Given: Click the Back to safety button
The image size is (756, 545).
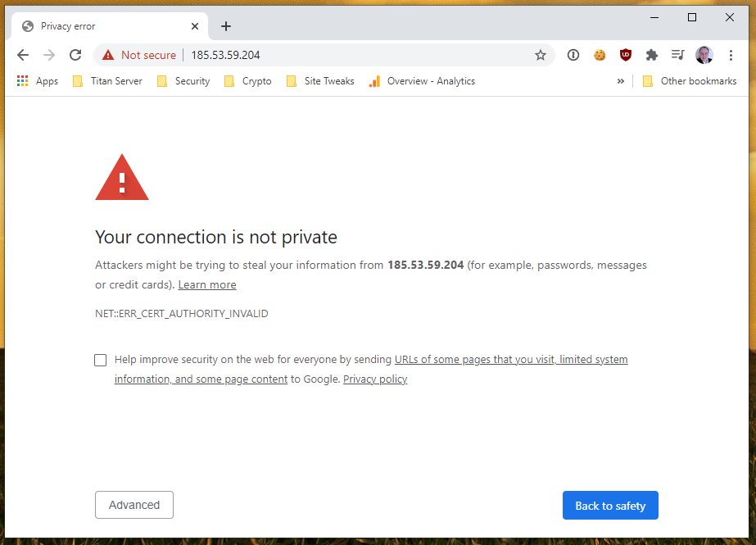Looking at the screenshot, I should 610,506.
